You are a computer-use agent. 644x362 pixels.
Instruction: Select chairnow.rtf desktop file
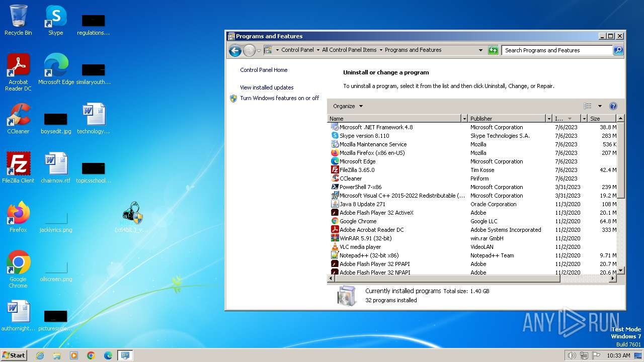(55, 168)
